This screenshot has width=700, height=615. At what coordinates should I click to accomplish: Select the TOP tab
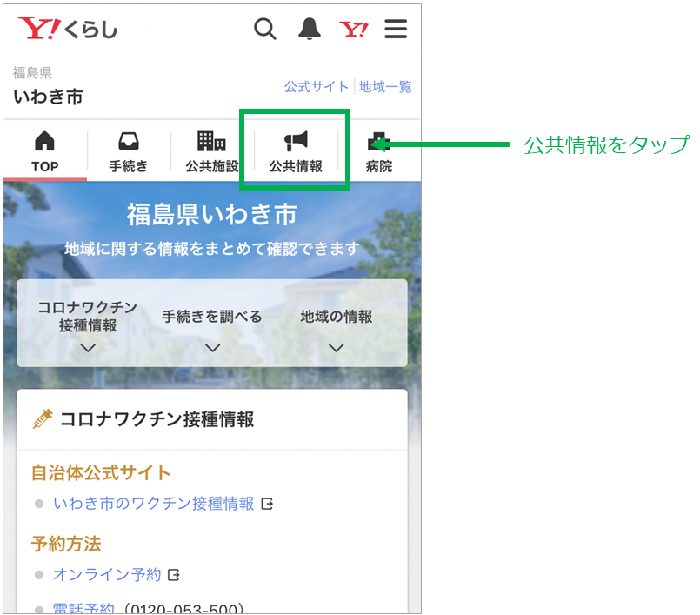tap(44, 151)
